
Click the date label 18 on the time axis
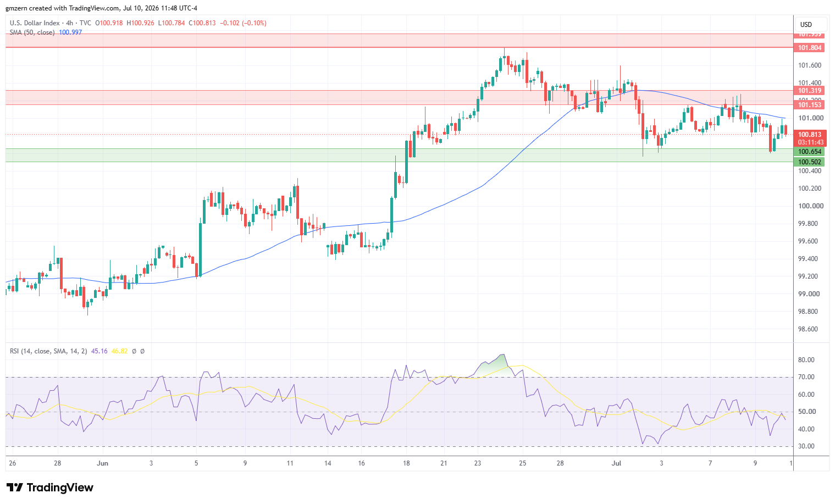(406, 463)
